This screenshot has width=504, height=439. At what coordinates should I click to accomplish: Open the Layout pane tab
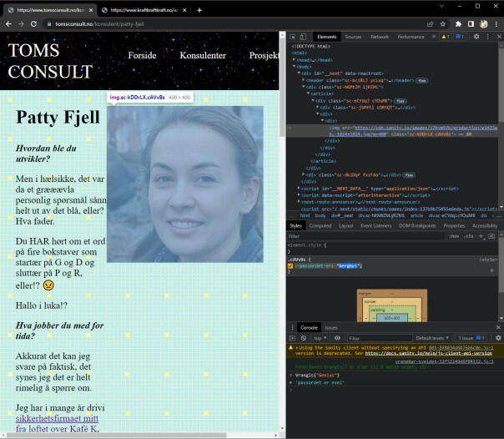pyautogui.click(x=345, y=225)
